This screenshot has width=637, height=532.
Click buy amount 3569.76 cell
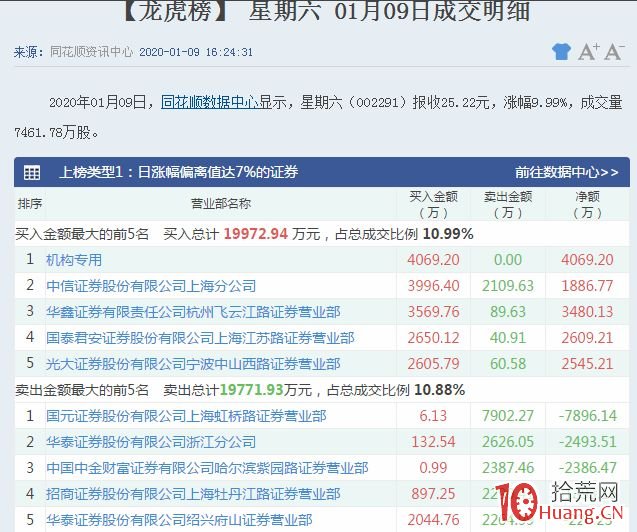(x=433, y=312)
